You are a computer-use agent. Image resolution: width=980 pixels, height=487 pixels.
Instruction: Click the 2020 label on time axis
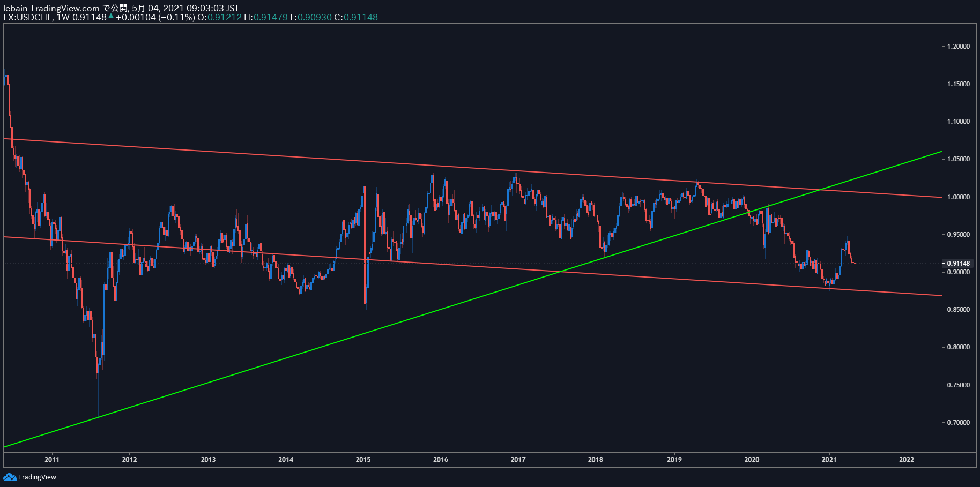coord(752,459)
